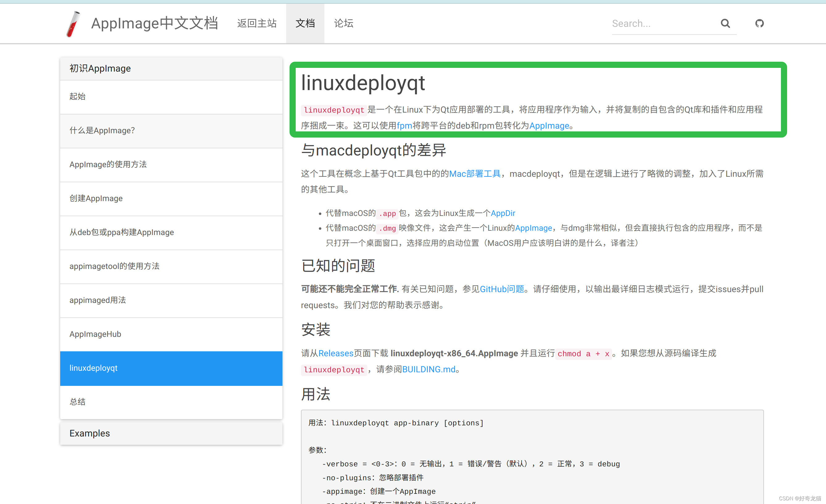The image size is (826, 504).
Task: Click the 用法 heading
Action: (315, 394)
